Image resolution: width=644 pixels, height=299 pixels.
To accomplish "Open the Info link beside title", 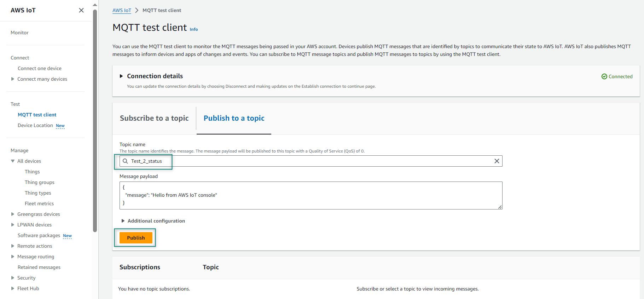I will [x=194, y=29].
